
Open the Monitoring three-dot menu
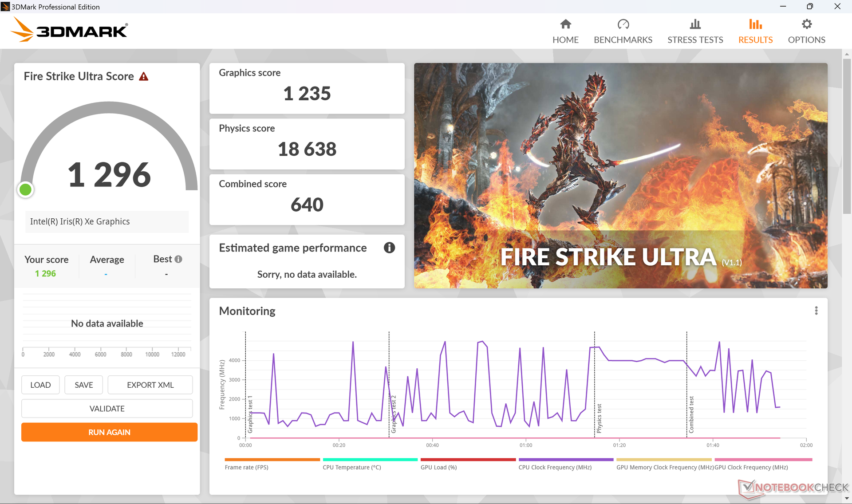(816, 311)
